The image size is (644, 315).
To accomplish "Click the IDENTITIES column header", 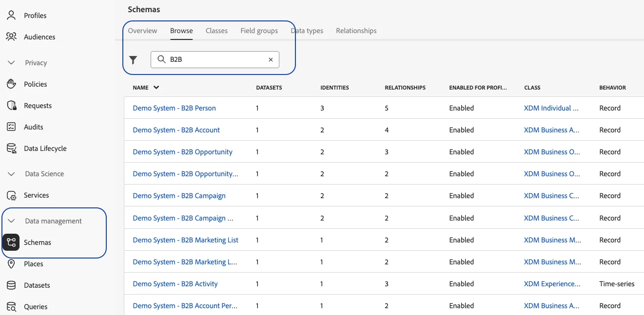I will point(334,88).
